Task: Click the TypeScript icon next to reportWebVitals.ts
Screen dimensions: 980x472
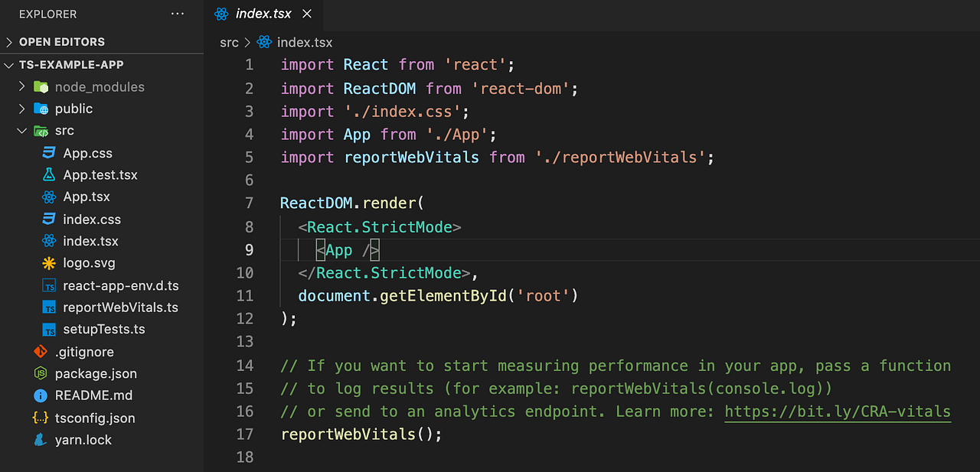Action: 47,307
